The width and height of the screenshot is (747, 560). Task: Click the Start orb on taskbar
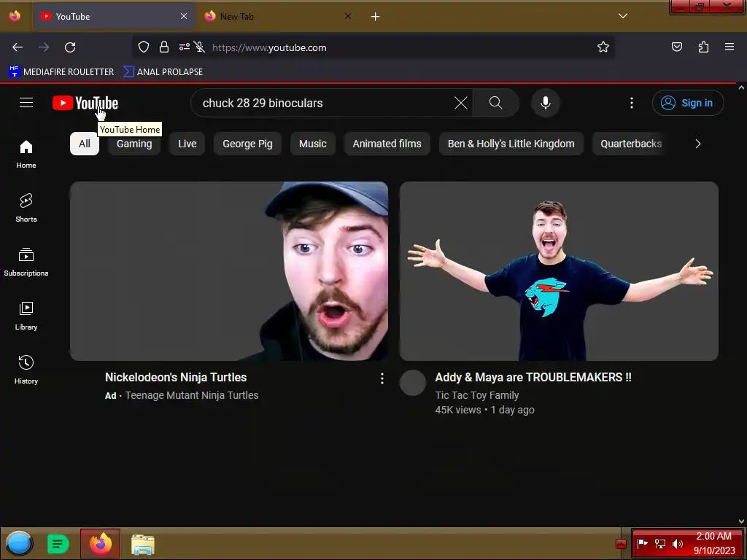[x=19, y=543]
